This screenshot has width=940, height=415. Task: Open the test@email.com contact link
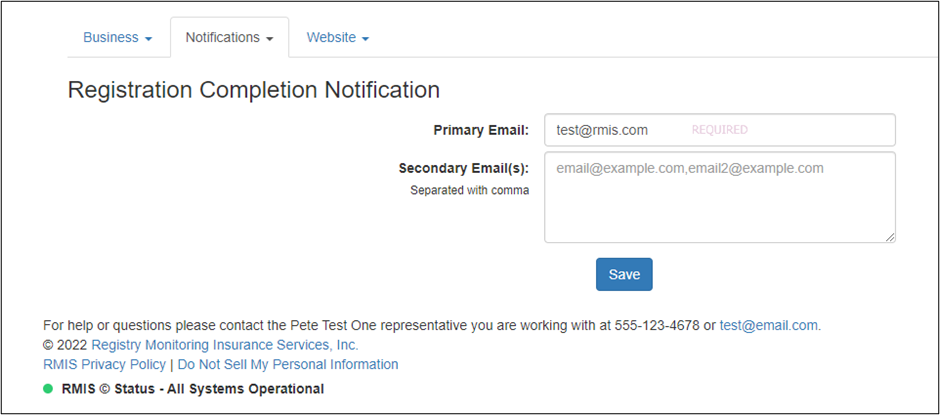point(769,326)
